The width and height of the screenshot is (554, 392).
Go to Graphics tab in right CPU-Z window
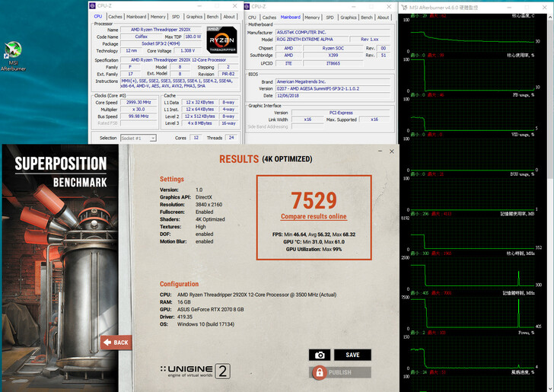(349, 17)
